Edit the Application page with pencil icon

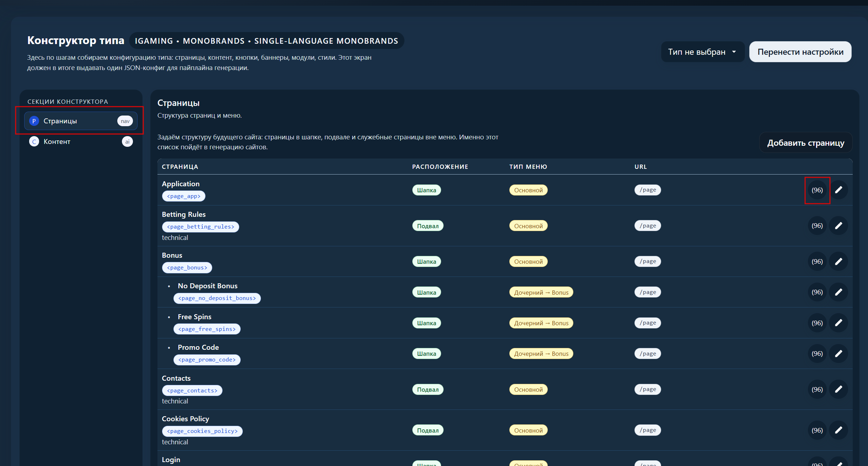click(x=838, y=190)
